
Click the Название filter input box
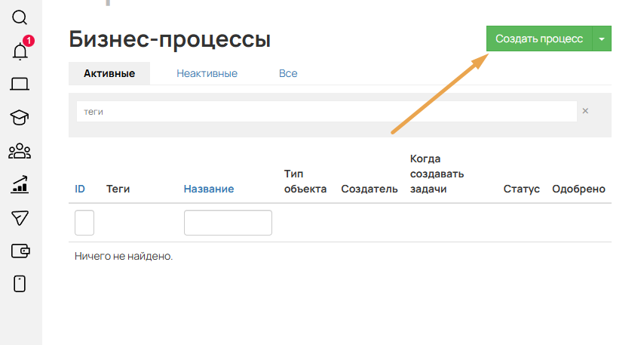point(228,223)
